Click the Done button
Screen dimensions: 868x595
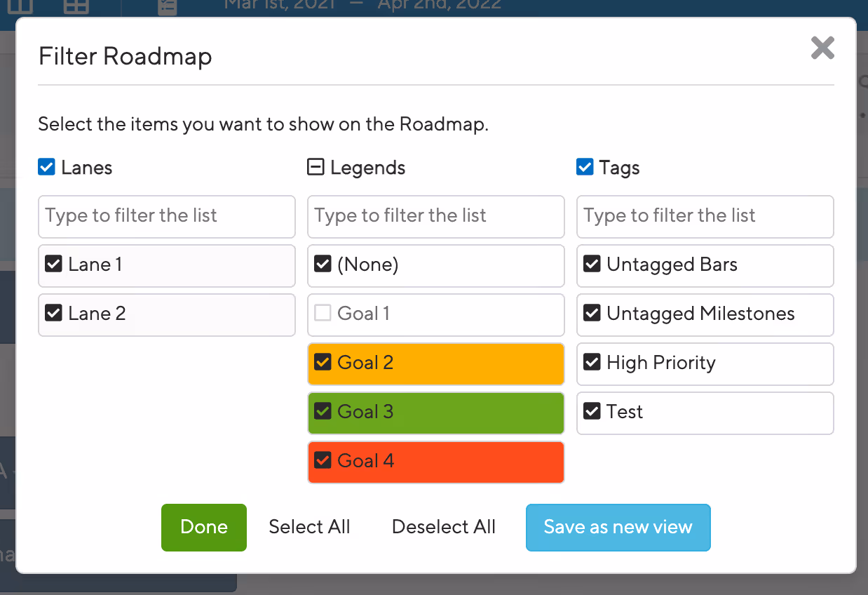[203, 527]
